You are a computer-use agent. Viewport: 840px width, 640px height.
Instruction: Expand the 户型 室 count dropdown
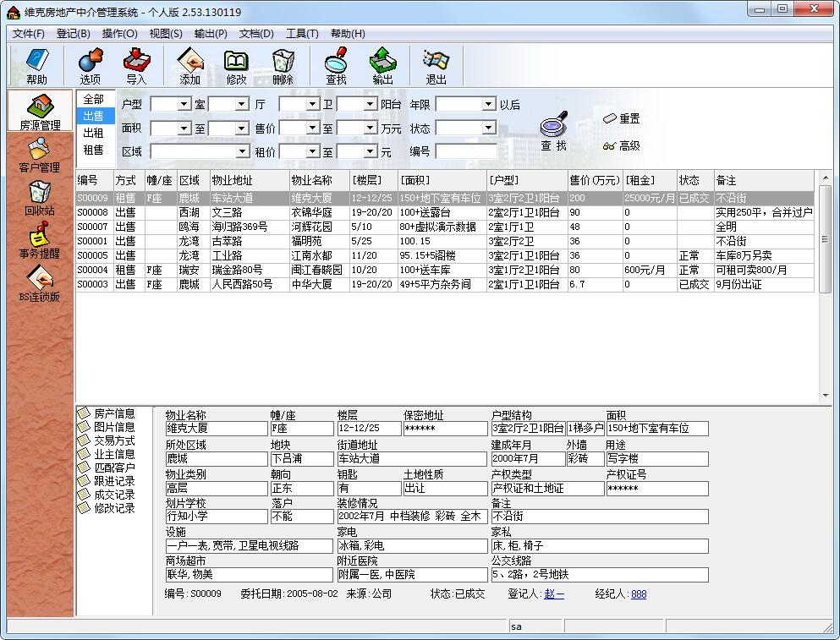point(184,104)
